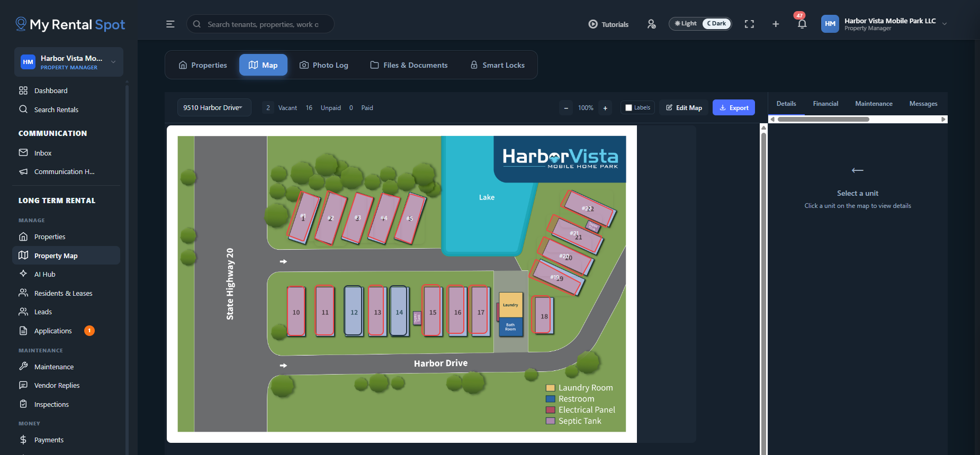Select the Details panel tab

pos(786,104)
